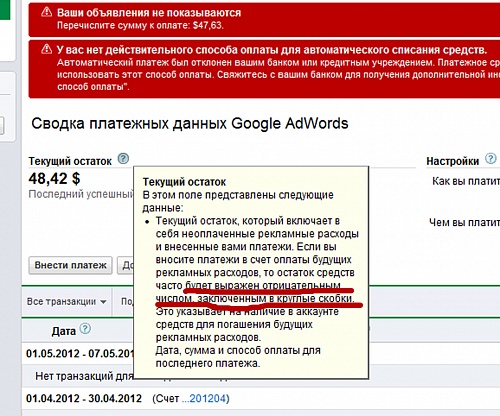Open help icon beside Настройки heading
Image resolution: width=500 pixels, height=416 pixels.
(x=490, y=159)
